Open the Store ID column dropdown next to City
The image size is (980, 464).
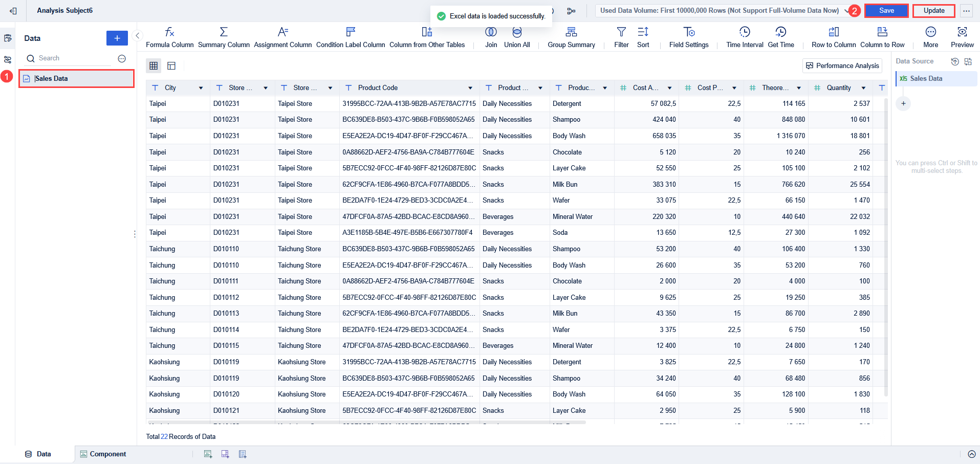[x=266, y=88]
